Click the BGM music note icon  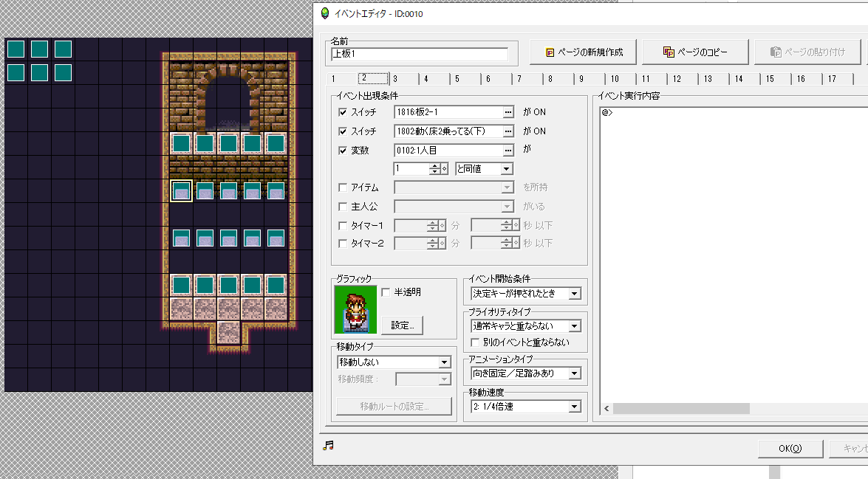click(x=328, y=445)
